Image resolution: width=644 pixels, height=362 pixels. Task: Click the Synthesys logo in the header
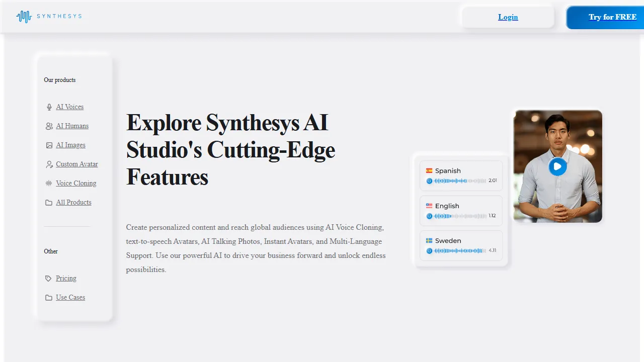tap(49, 17)
